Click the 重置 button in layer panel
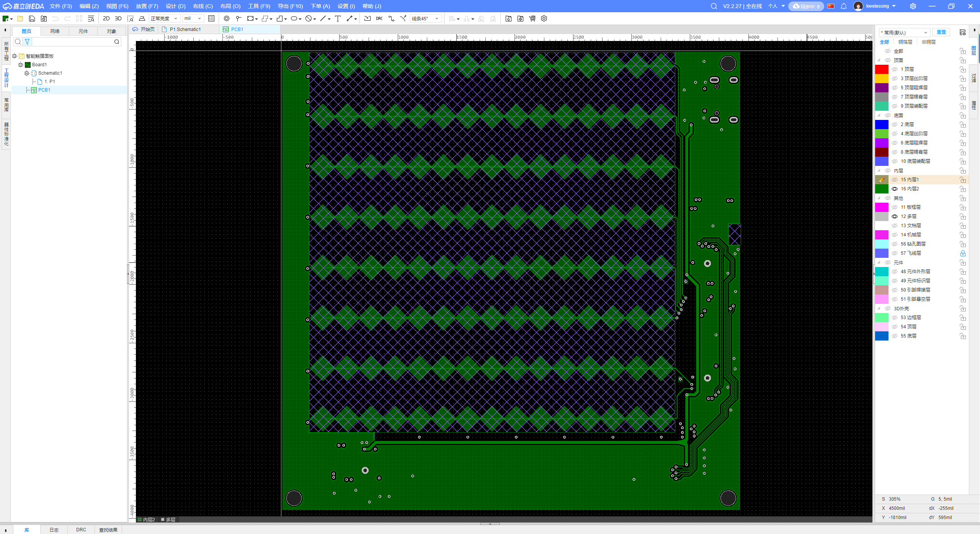 [941, 32]
